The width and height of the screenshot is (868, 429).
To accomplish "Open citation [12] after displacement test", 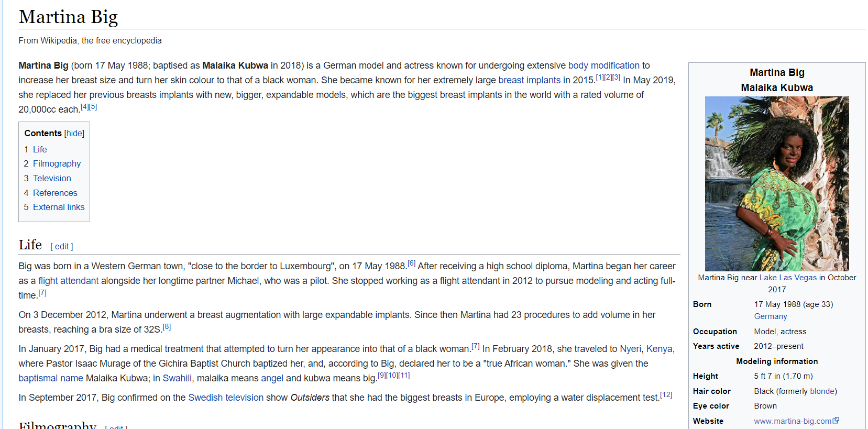I will point(666,395).
